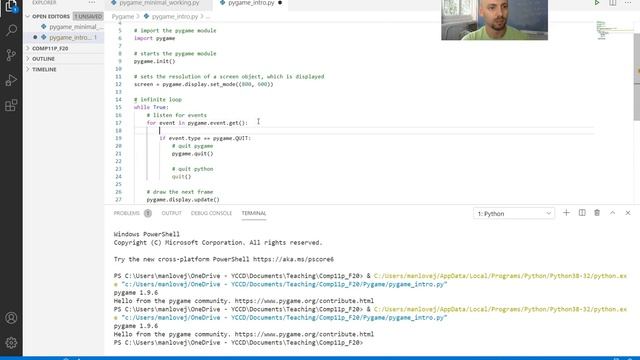Open the Source Control view
The image size is (640, 360).
pyautogui.click(x=11, y=55)
